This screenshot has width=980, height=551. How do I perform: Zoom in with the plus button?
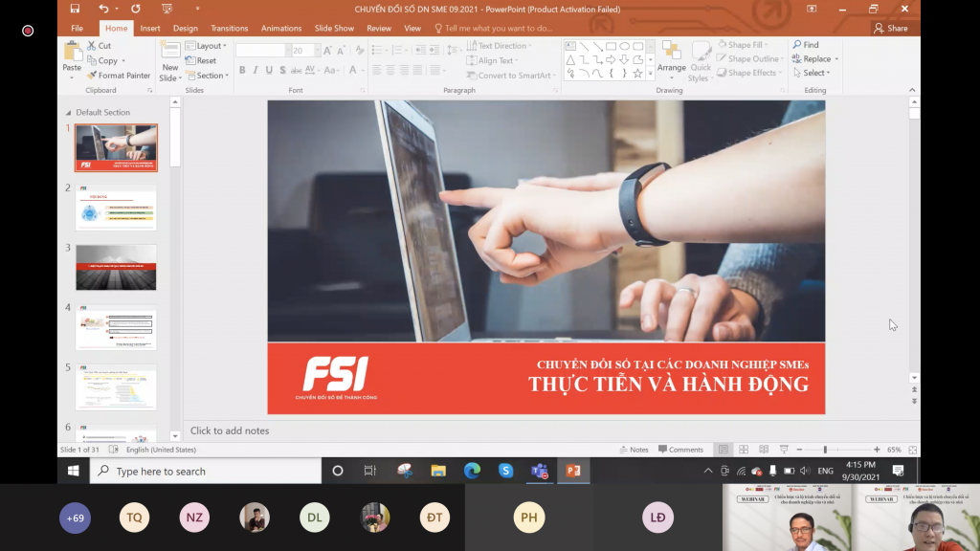[877, 450]
